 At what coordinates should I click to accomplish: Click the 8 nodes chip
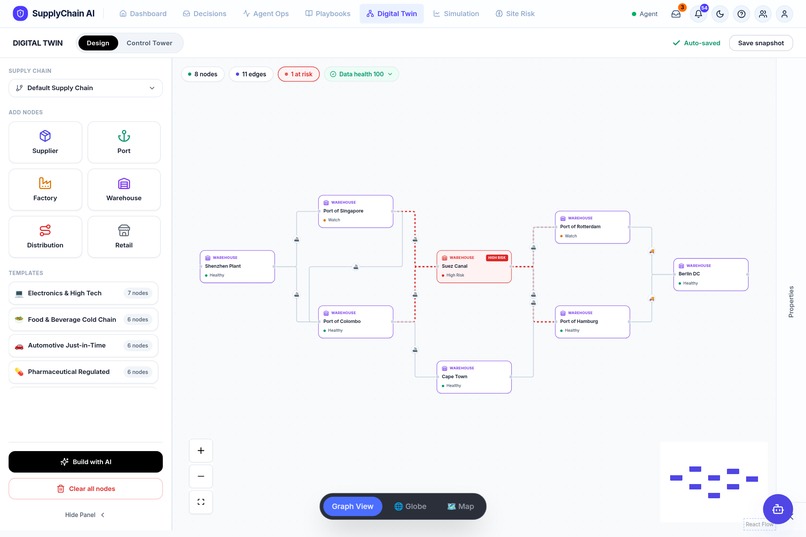203,74
